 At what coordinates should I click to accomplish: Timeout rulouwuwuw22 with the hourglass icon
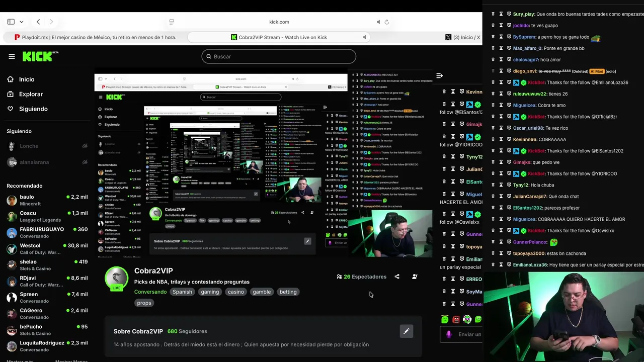tap(501, 94)
